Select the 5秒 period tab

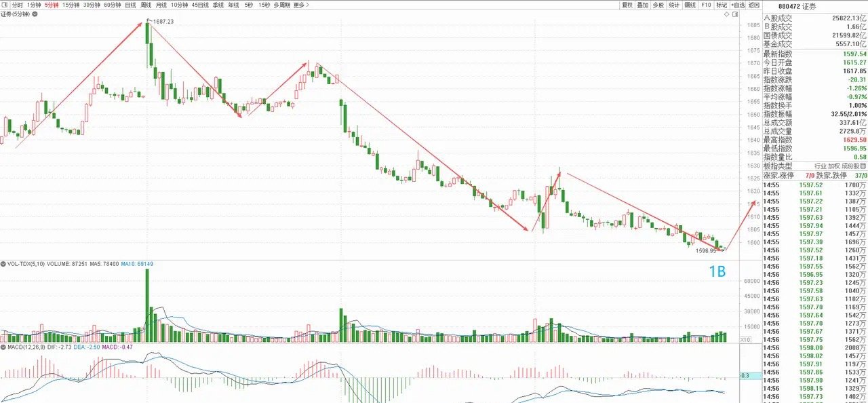click(249, 5)
